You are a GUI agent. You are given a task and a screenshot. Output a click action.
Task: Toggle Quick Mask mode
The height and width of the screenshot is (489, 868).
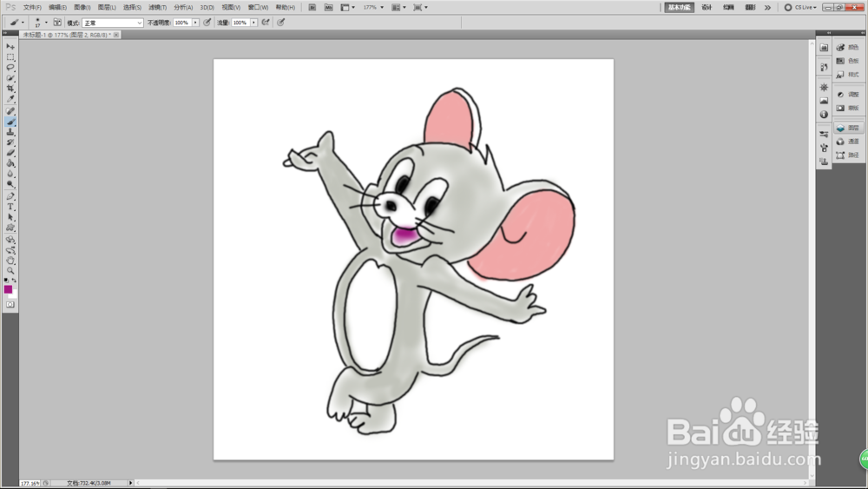(10, 305)
